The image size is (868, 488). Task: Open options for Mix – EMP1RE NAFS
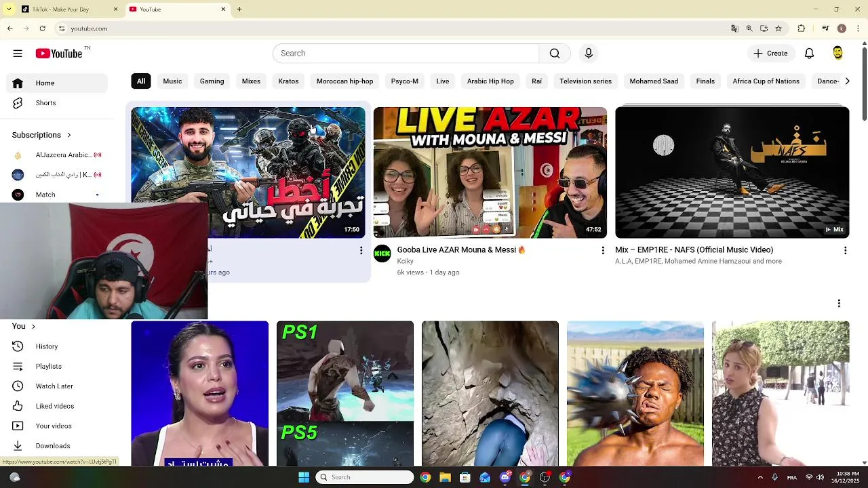pos(845,251)
